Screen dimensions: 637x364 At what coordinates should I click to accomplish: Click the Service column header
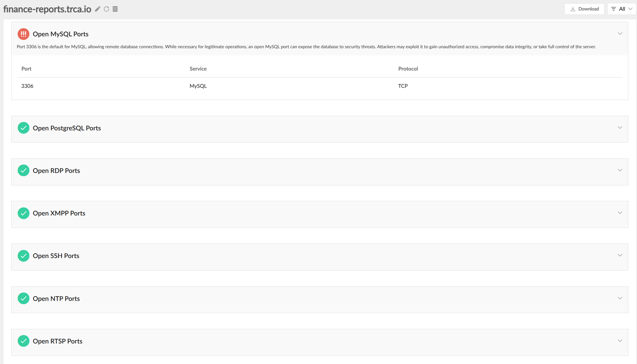pos(198,69)
